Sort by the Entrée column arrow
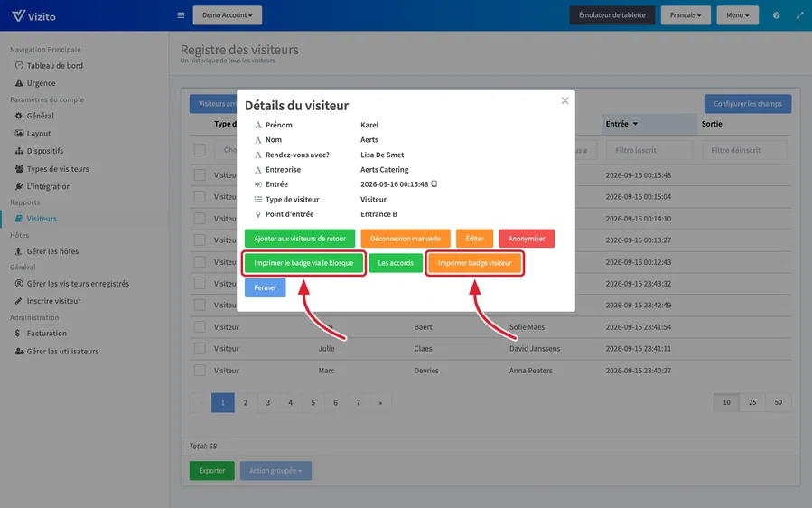 coord(635,124)
